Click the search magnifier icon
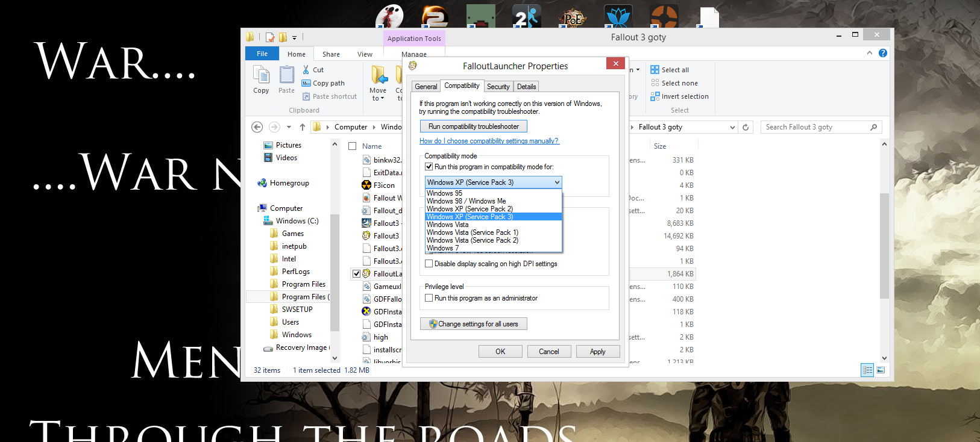 pos(874,127)
